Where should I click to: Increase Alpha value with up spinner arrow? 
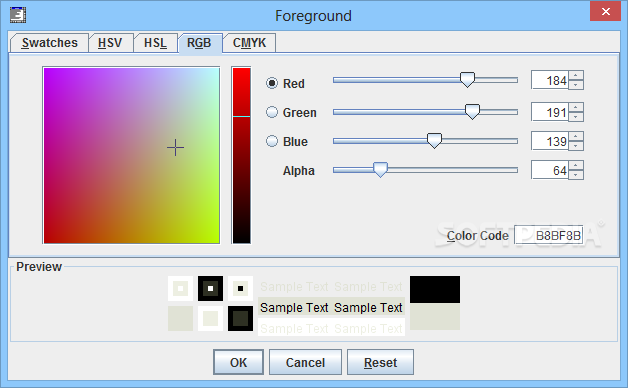point(576,165)
